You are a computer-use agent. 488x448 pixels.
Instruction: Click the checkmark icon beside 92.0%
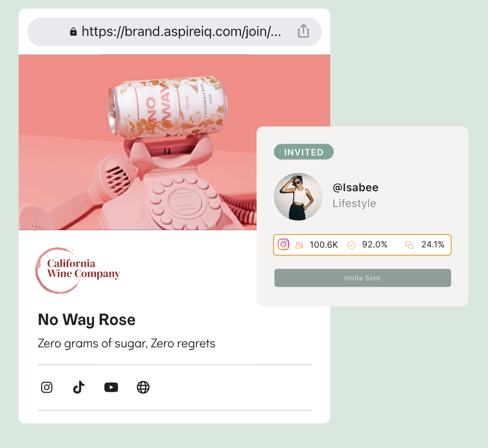(x=351, y=245)
